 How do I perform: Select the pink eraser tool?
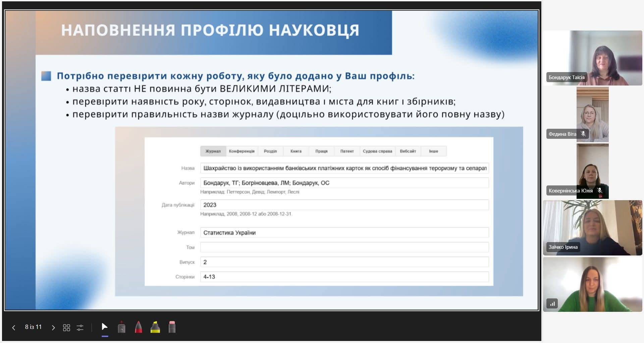pyautogui.click(x=172, y=327)
